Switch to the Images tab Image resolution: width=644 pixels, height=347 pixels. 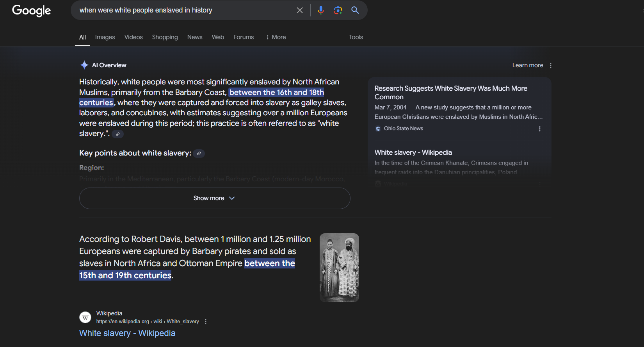click(x=105, y=37)
